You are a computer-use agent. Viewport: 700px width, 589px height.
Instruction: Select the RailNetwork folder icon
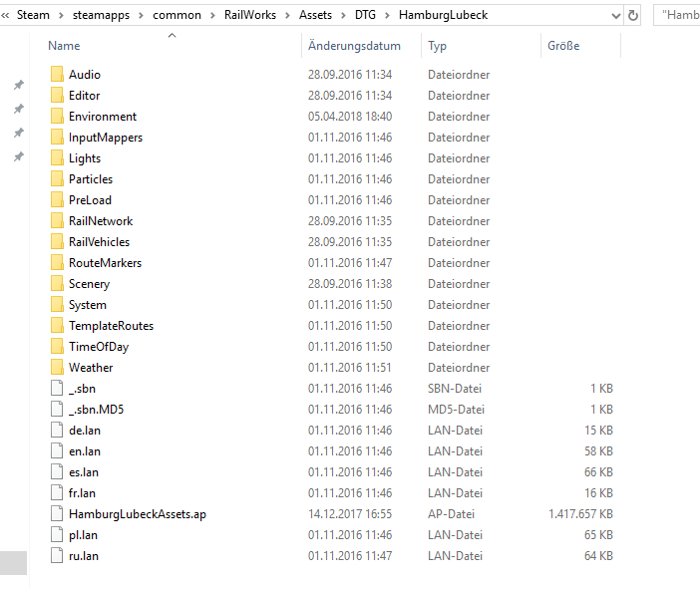pyautogui.click(x=57, y=221)
